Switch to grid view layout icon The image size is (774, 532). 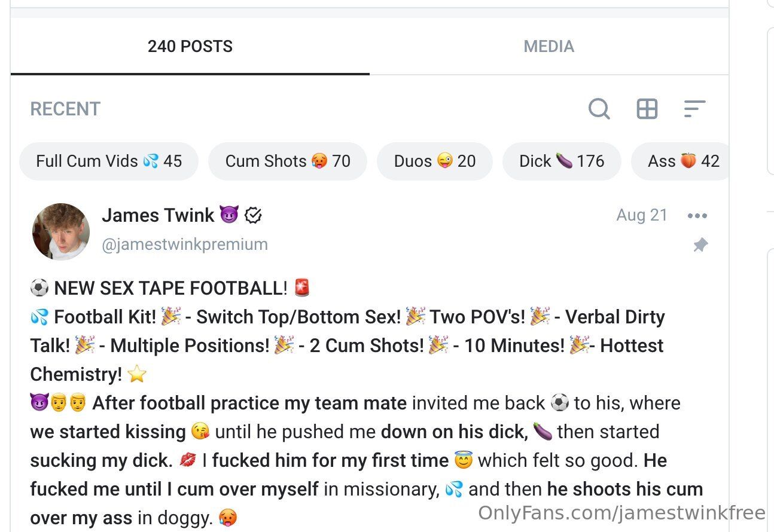tap(647, 109)
